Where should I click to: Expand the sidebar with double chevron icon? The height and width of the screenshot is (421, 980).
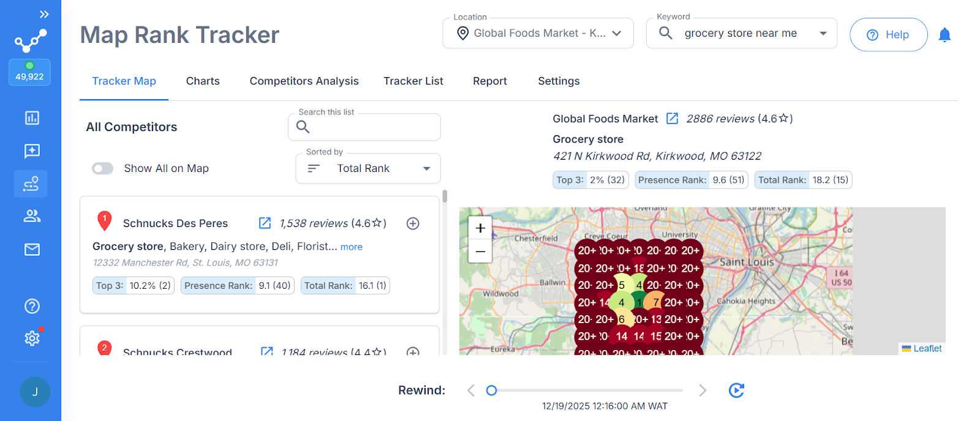click(x=44, y=14)
